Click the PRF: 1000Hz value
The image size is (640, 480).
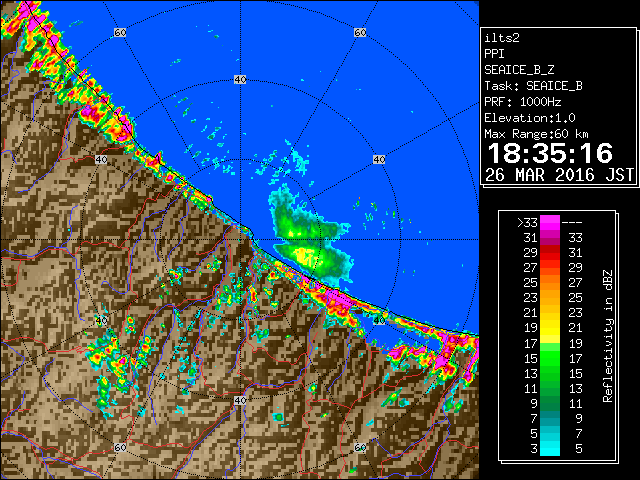[x=523, y=102]
